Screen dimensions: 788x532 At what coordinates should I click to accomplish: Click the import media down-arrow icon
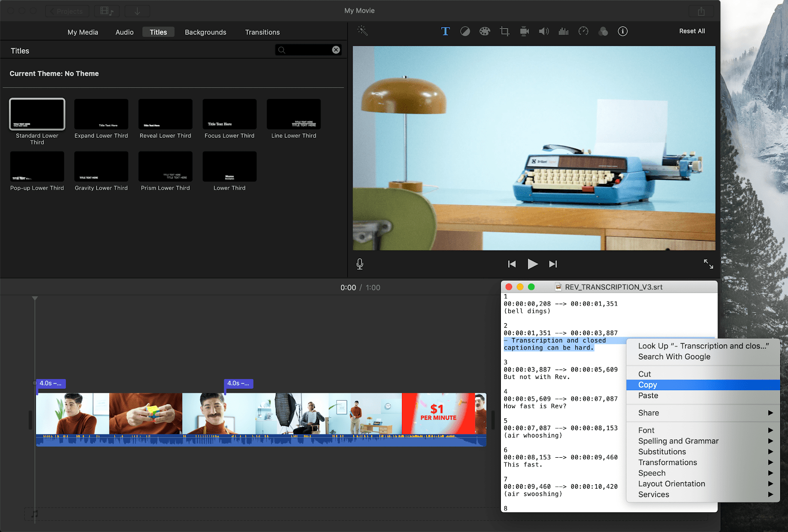click(x=137, y=11)
